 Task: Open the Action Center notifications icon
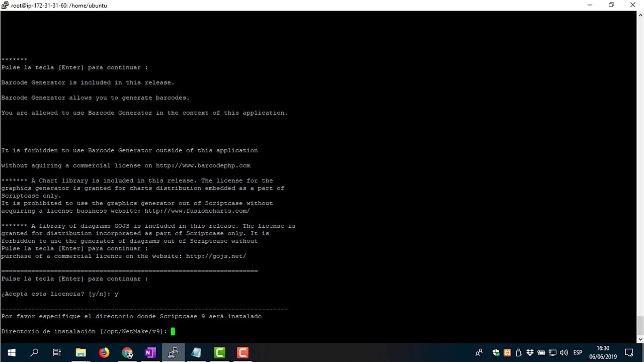click(629, 352)
